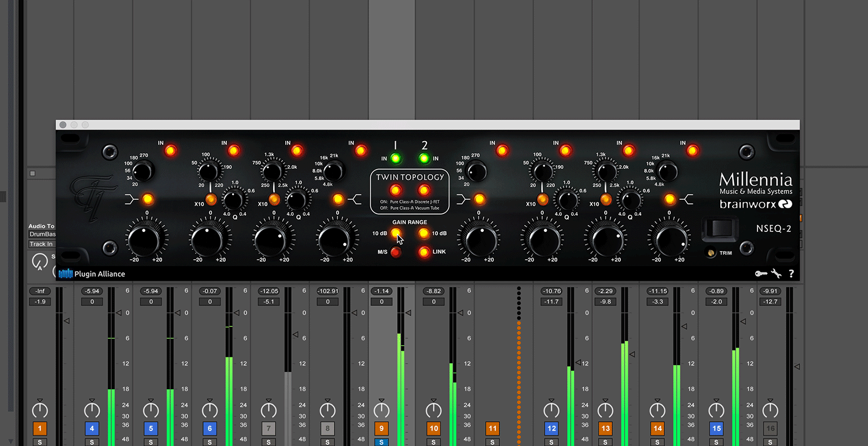This screenshot has width=868, height=446.
Task: Toggle channel 2 10 dB gain range LED
Action: tap(424, 234)
